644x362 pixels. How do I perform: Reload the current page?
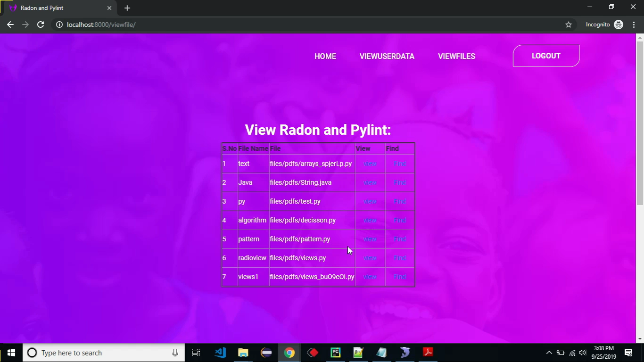click(41, 25)
